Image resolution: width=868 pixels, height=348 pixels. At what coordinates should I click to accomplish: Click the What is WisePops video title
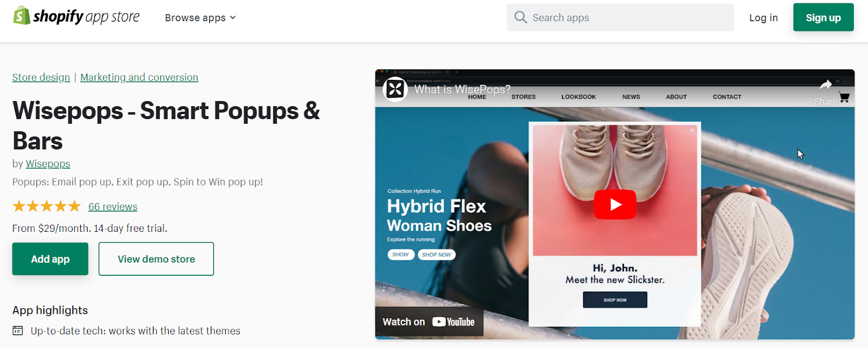462,89
